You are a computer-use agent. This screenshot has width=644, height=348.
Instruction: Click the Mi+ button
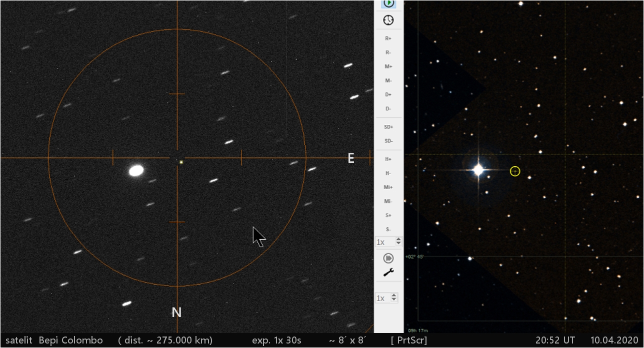(388, 187)
